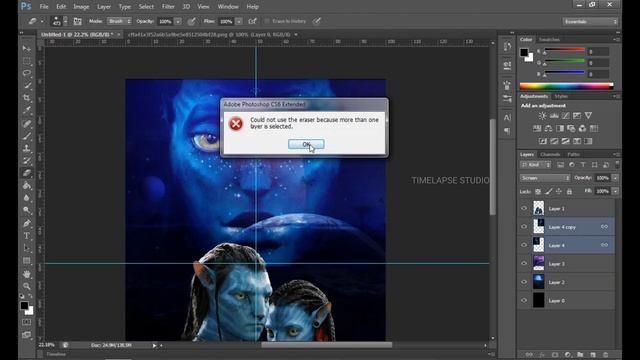640x360 pixels.
Task: Add a Curves adjustment
Action: click(565, 116)
